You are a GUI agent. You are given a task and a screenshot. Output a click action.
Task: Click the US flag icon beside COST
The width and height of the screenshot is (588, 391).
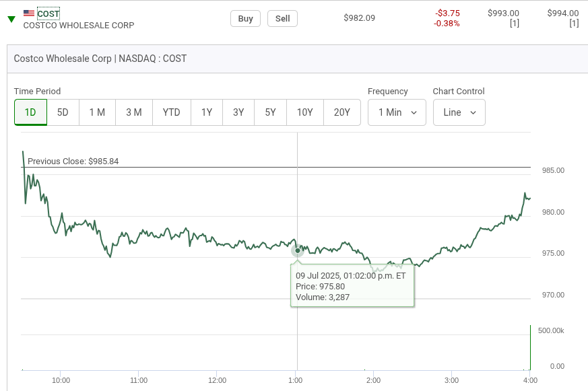point(28,13)
